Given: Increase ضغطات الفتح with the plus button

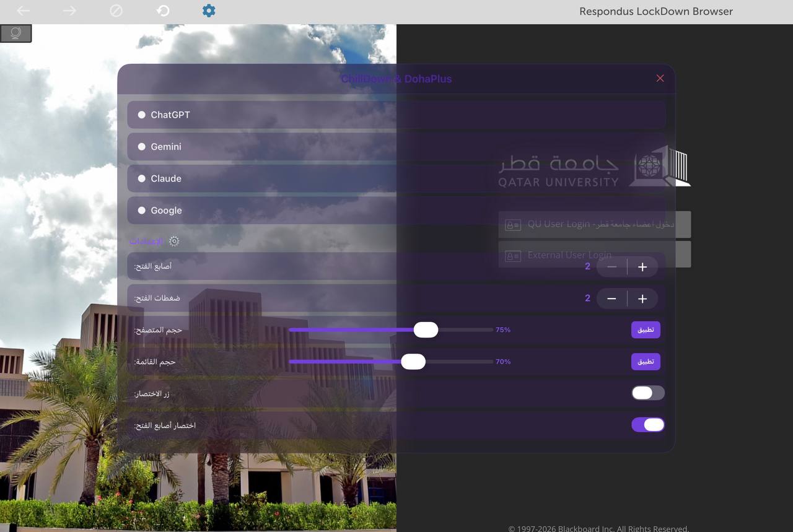Looking at the screenshot, I should [642, 299].
